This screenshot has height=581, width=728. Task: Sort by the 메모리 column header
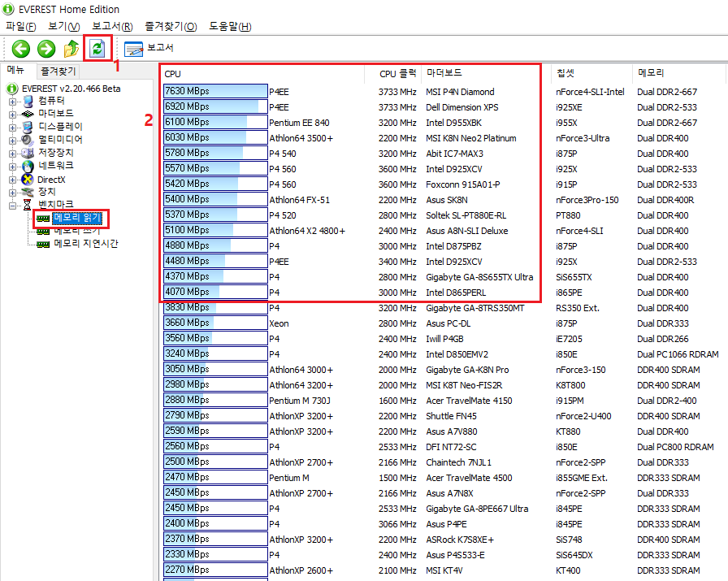(x=678, y=73)
